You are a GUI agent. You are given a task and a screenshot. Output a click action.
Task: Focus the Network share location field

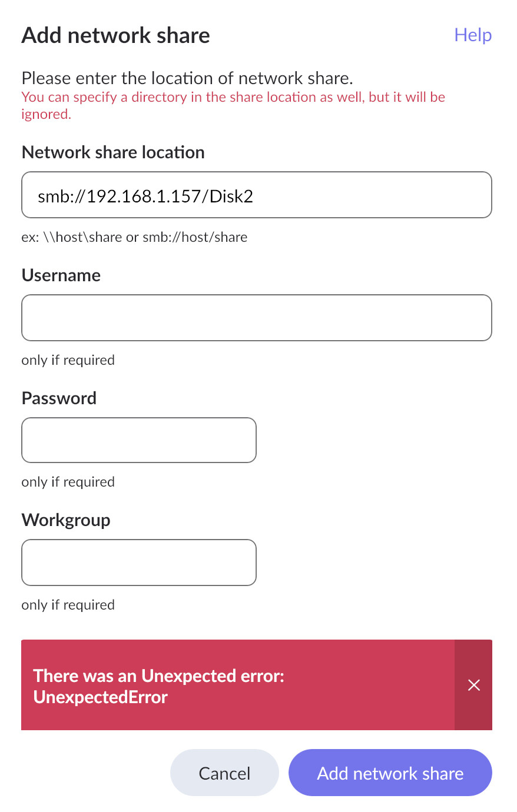pyautogui.click(x=256, y=195)
